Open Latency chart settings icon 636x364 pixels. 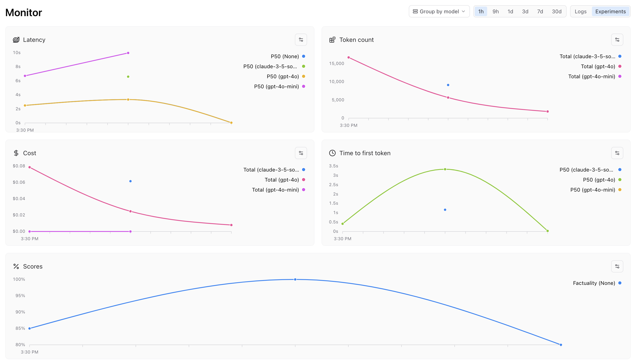[x=301, y=40]
